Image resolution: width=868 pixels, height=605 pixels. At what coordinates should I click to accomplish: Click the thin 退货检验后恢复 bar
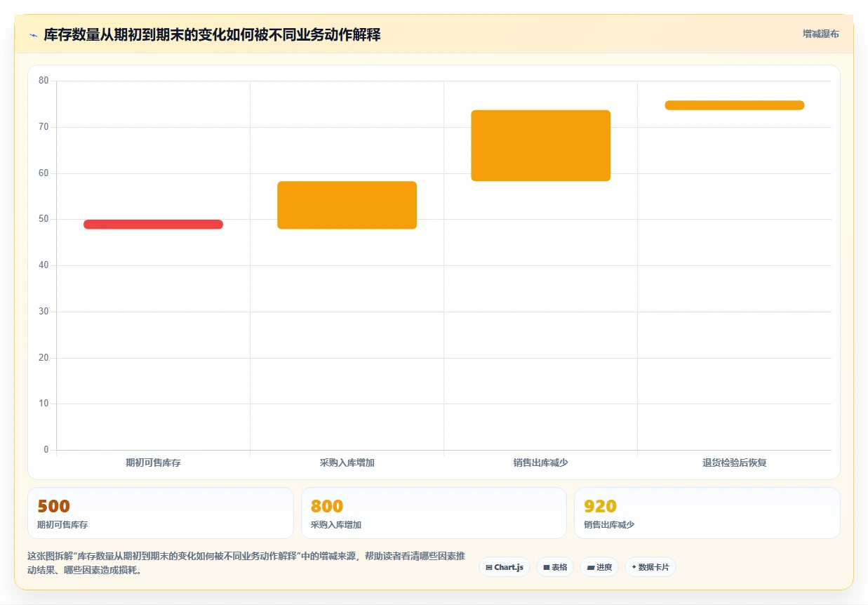click(x=734, y=105)
